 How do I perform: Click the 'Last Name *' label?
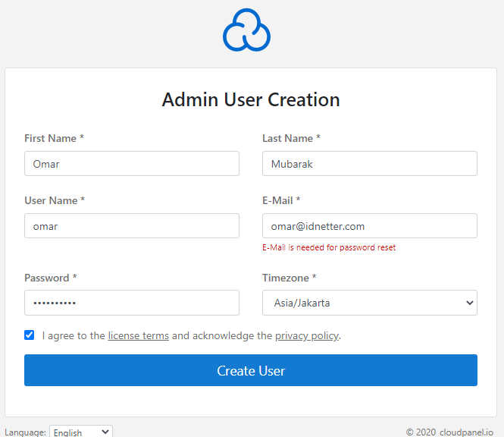(291, 138)
